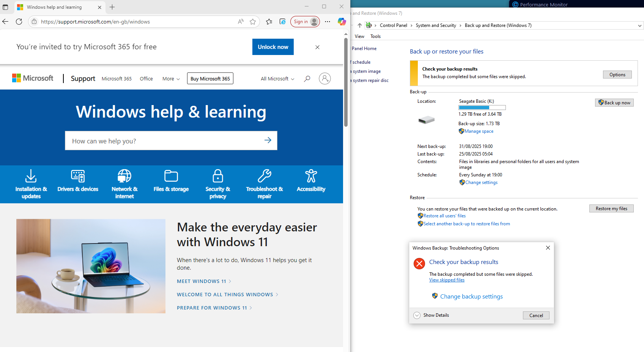Focus the browser URL address field

(137, 22)
